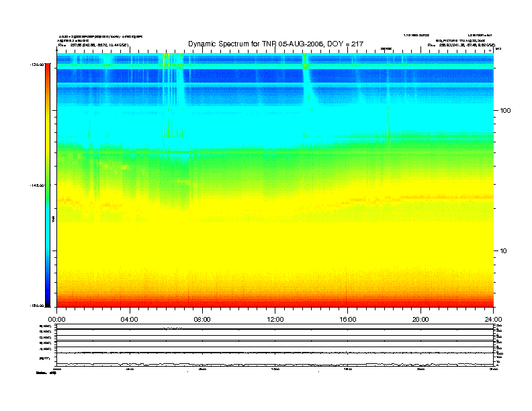Select the '00:00' time axis label
This screenshot has height=411, width=532.
tap(56, 320)
